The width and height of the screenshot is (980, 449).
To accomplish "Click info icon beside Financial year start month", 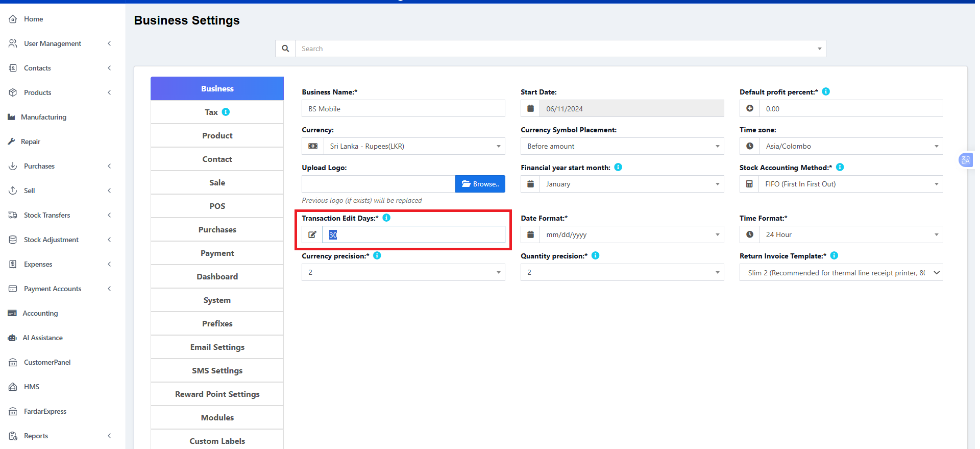I will [x=618, y=167].
